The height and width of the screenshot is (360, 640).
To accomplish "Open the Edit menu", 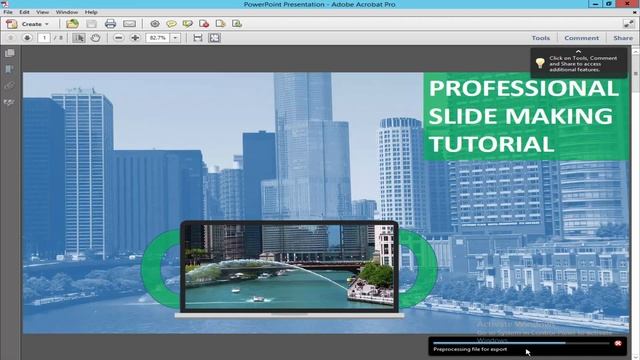I will click(x=24, y=12).
